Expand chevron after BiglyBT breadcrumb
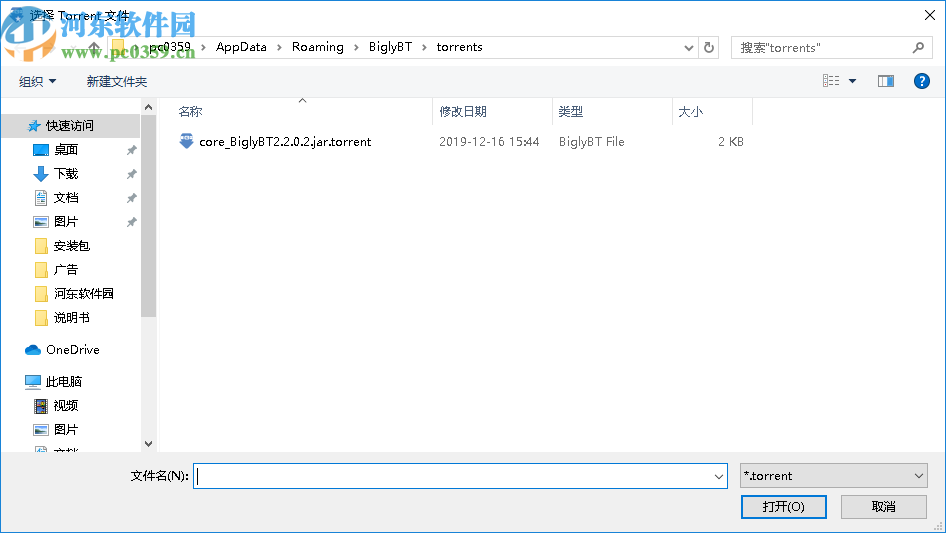 pyautogui.click(x=424, y=47)
